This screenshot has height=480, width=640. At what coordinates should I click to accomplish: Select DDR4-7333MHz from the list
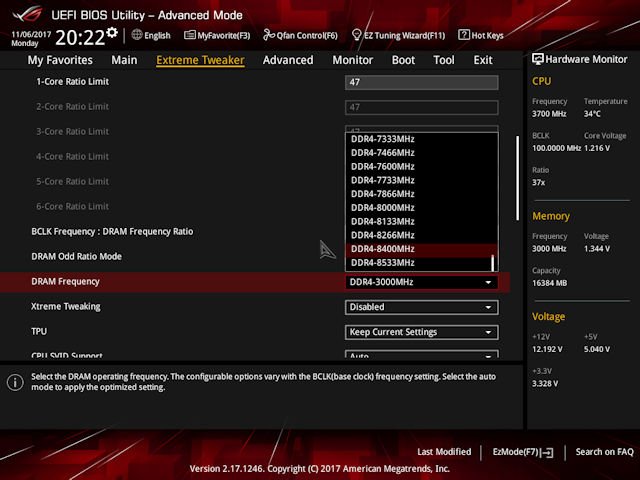click(x=421, y=139)
